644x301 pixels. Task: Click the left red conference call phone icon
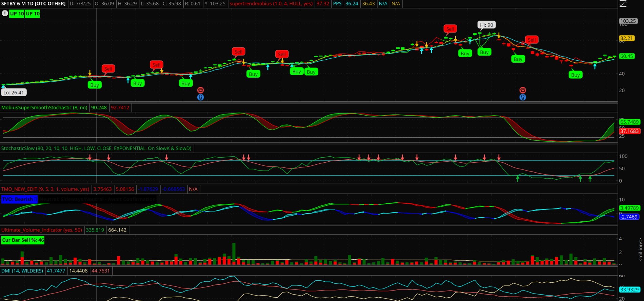coord(201,90)
